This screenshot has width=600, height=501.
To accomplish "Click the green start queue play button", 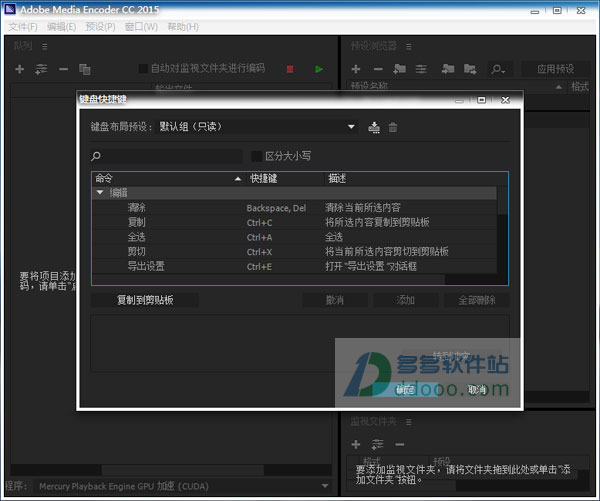I will [x=319, y=69].
